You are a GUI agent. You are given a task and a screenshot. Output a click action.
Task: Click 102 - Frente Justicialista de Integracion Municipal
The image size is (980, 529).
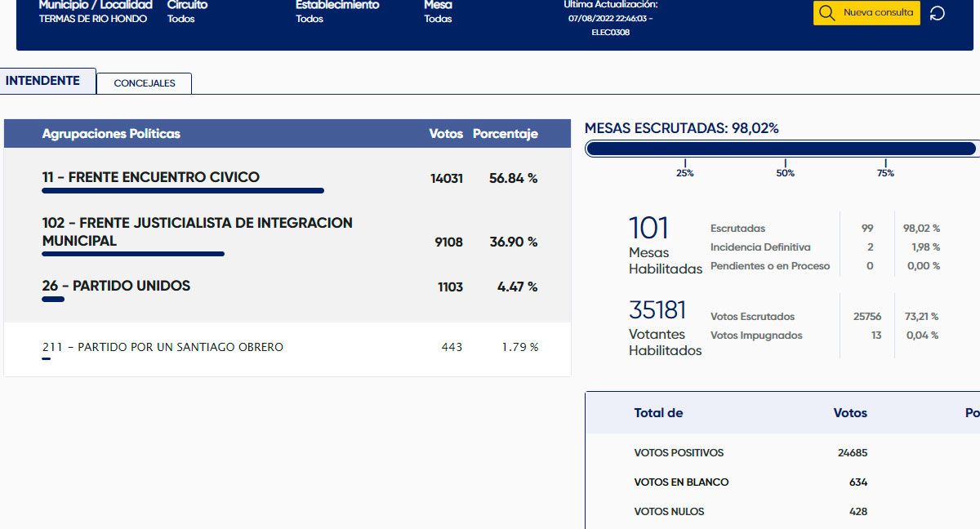[197, 232]
